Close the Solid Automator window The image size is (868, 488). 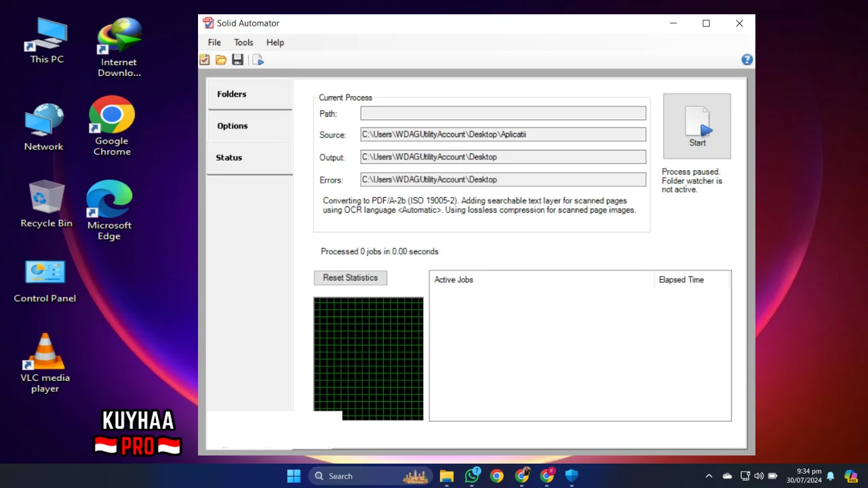pyautogui.click(x=739, y=23)
